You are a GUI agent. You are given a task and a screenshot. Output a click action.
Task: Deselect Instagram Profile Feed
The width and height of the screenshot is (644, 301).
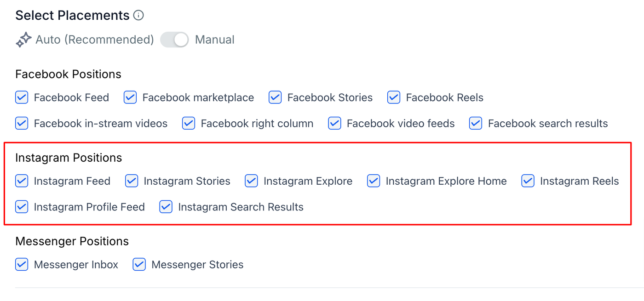pos(22,207)
